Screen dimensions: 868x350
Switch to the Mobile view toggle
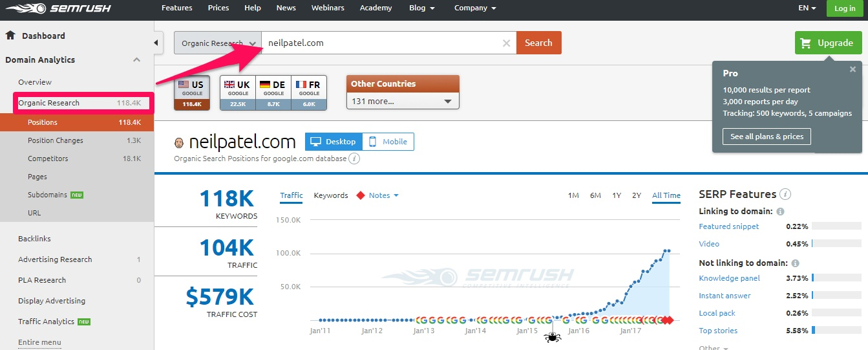[x=388, y=142]
